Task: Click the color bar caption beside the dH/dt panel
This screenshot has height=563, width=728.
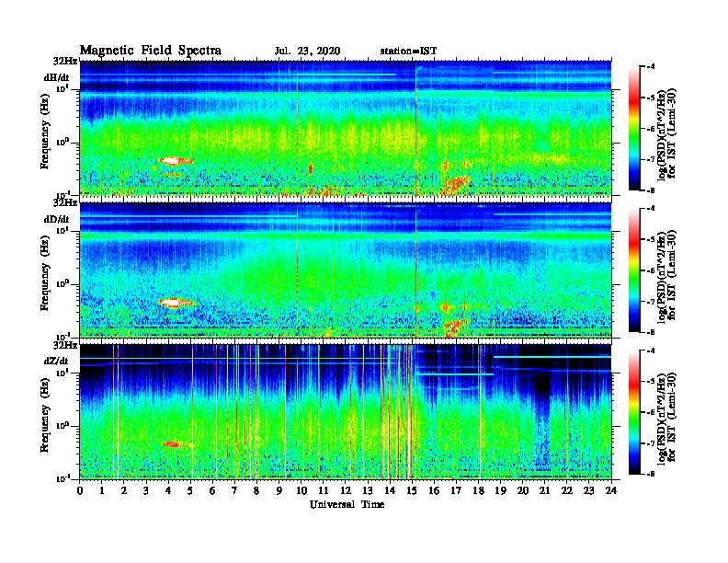Action: (x=666, y=134)
